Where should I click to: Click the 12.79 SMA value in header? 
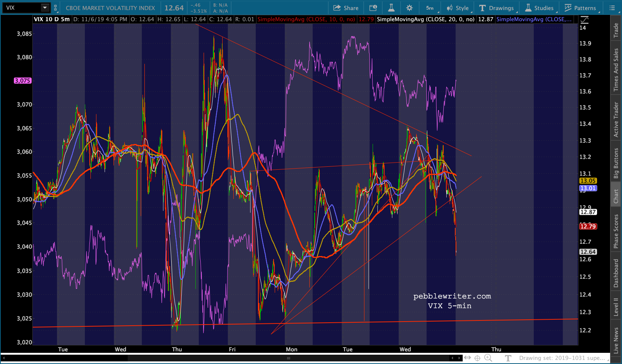click(x=366, y=19)
